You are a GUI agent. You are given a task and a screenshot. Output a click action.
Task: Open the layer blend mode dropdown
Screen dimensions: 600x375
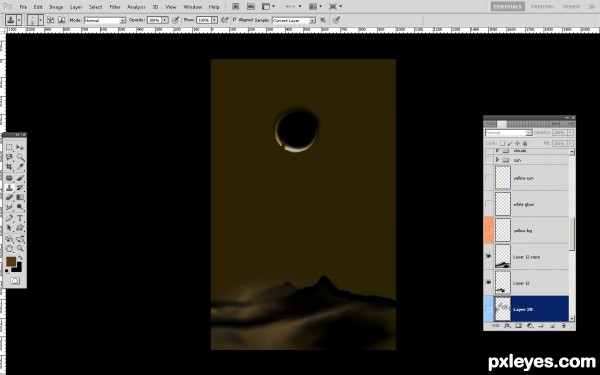509,132
